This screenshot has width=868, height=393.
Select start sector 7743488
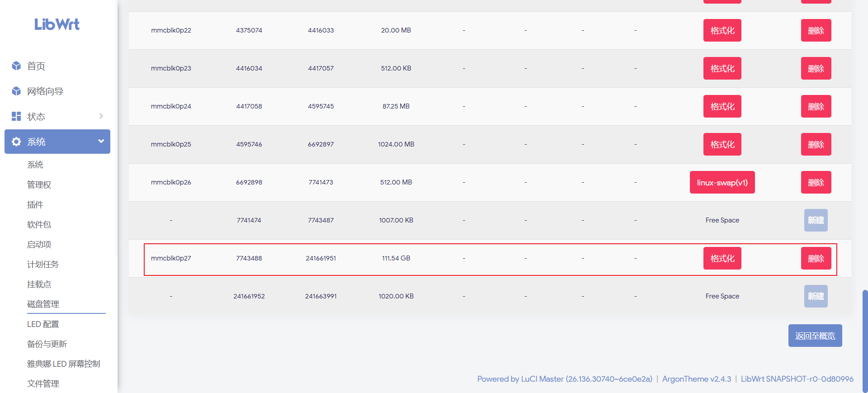tap(249, 258)
